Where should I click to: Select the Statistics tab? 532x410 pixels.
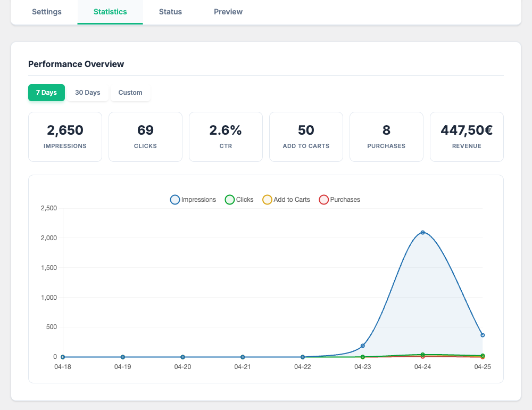pos(110,12)
